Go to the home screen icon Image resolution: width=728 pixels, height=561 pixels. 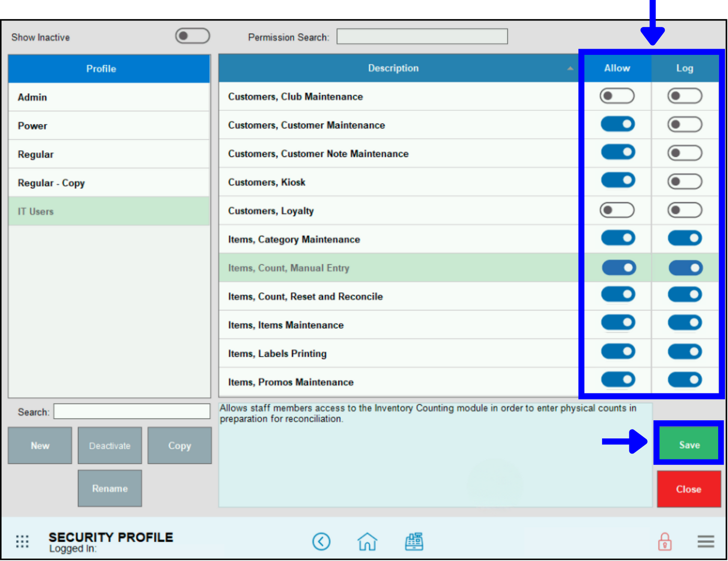(367, 541)
